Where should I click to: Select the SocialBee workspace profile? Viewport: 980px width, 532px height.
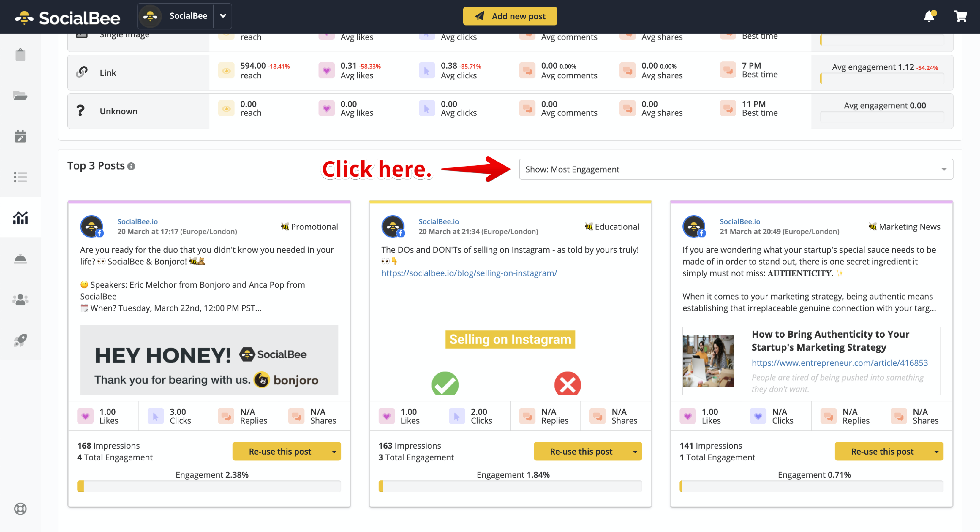pyautogui.click(x=175, y=16)
